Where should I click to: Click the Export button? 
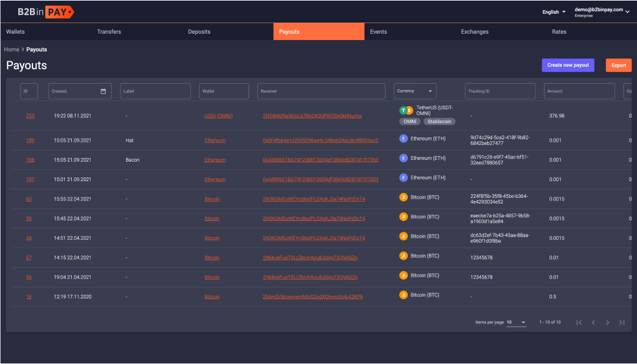[x=619, y=65]
